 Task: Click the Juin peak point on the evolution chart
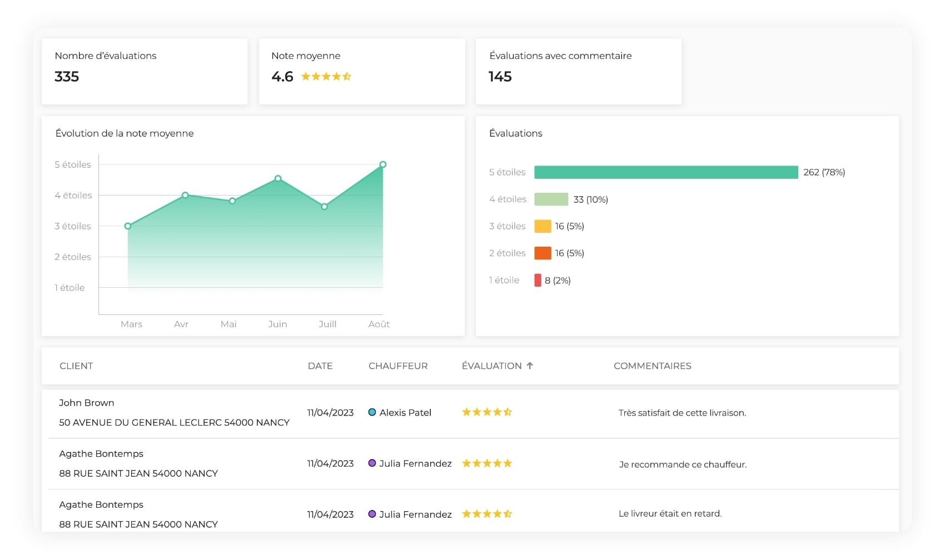[x=277, y=178]
